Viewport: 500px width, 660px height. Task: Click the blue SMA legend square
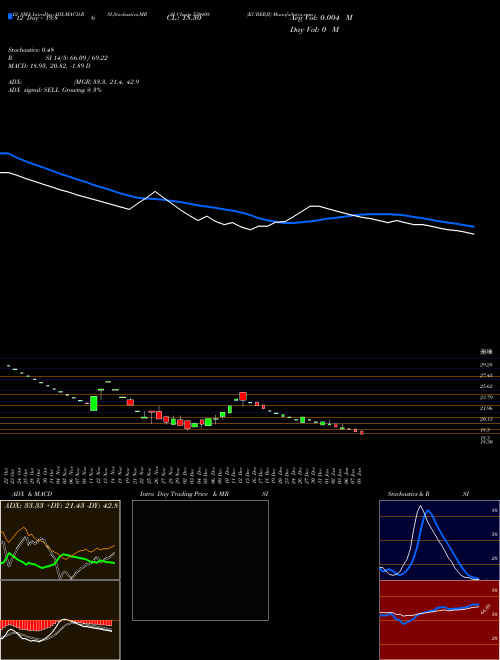click(x=10, y=16)
